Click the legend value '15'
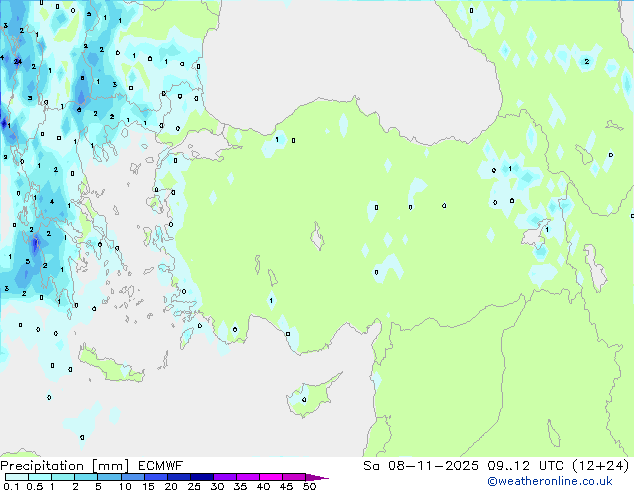The image size is (634, 490). 148,486
